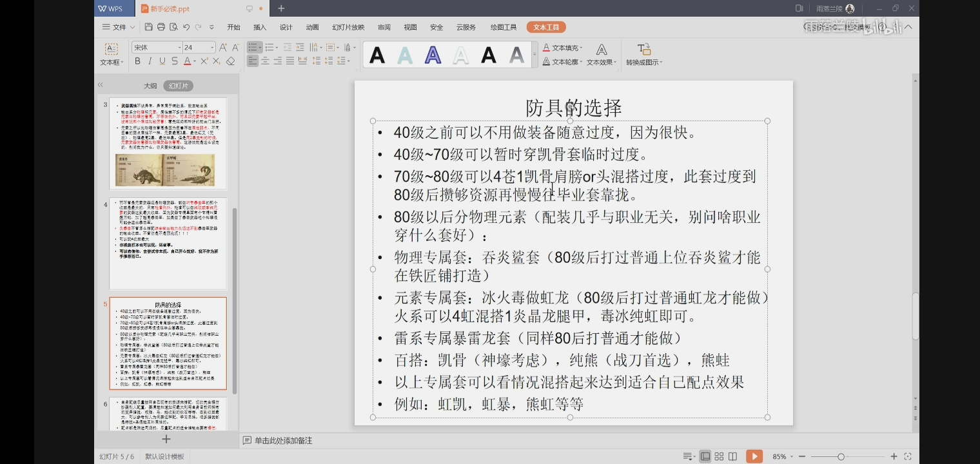Increase the list indent level
980x464 pixels.
pyautogui.click(x=300, y=48)
